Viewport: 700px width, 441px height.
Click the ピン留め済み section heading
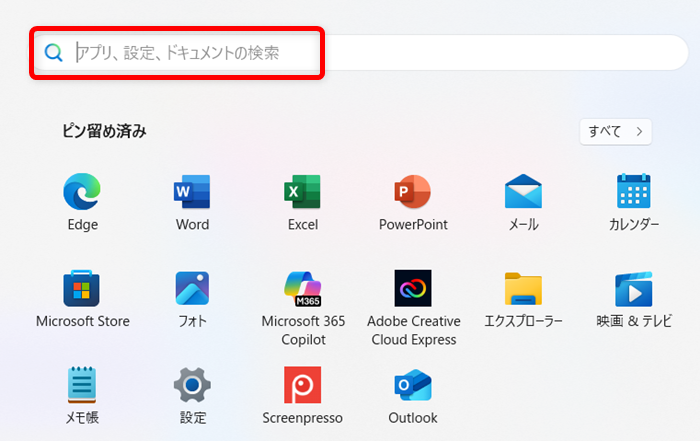104,131
